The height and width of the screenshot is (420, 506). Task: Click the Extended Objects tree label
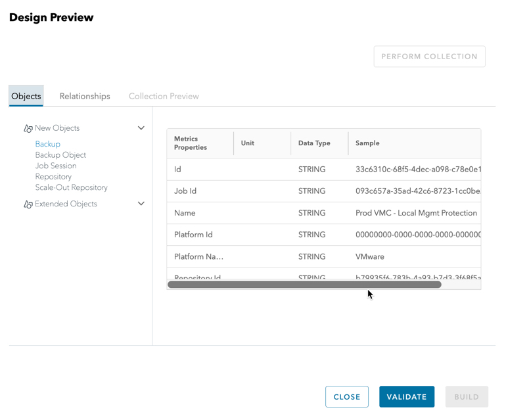(x=66, y=204)
